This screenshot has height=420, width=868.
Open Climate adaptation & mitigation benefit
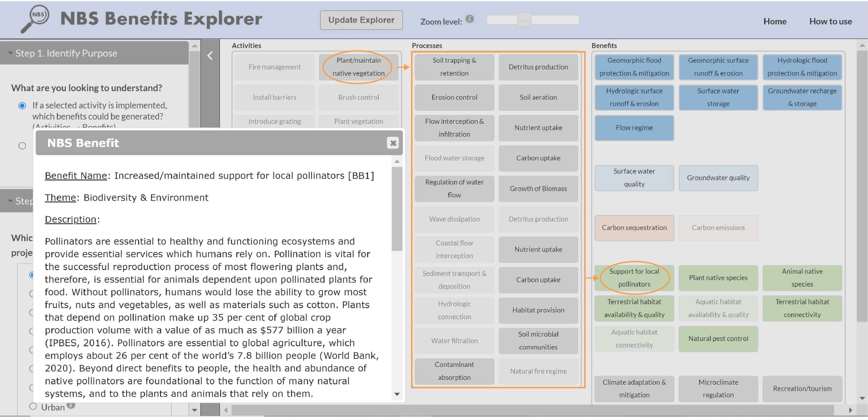pyautogui.click(x=634, y=389)
